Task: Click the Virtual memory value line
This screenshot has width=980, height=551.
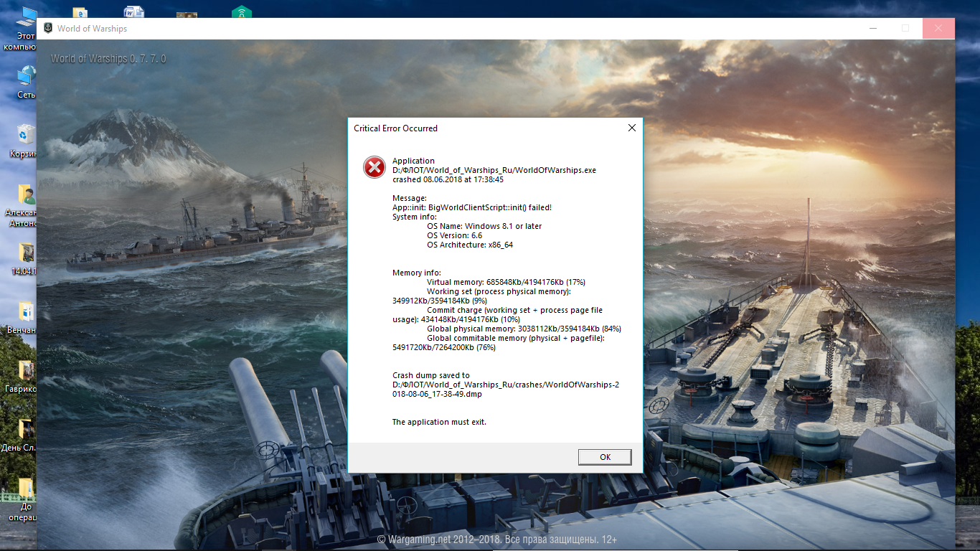Action: (x=506, y=282)
